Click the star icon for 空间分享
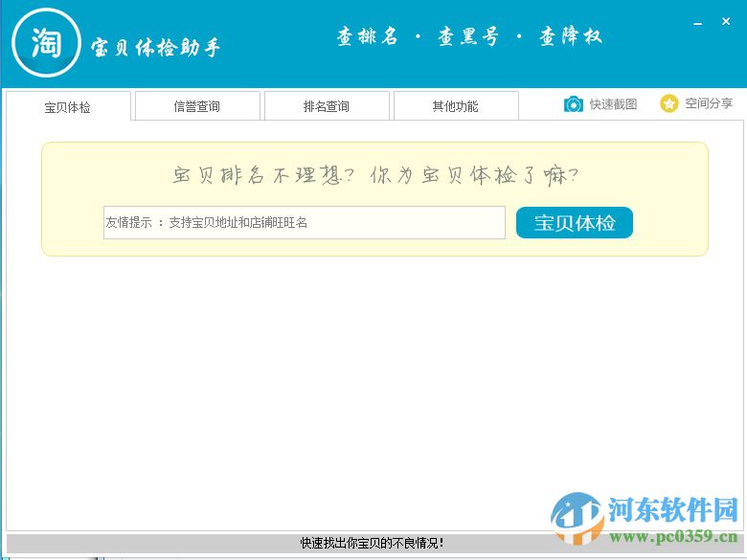 coord(668,103)
